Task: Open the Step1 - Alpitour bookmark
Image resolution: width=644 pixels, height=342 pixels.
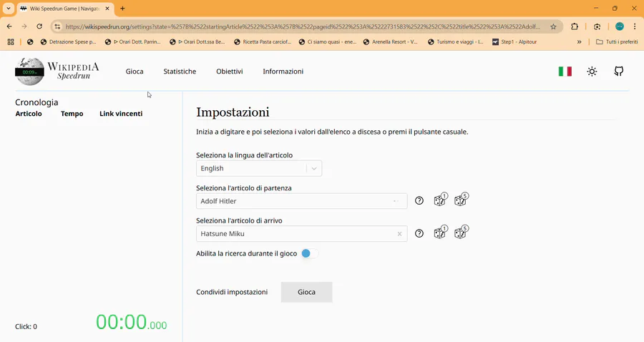Action: click(514, 42)
